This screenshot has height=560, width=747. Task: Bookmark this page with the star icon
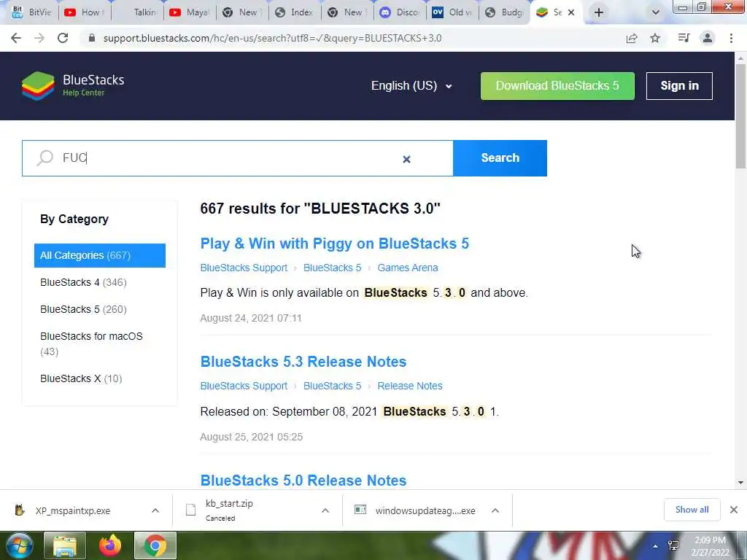[655, 38]
